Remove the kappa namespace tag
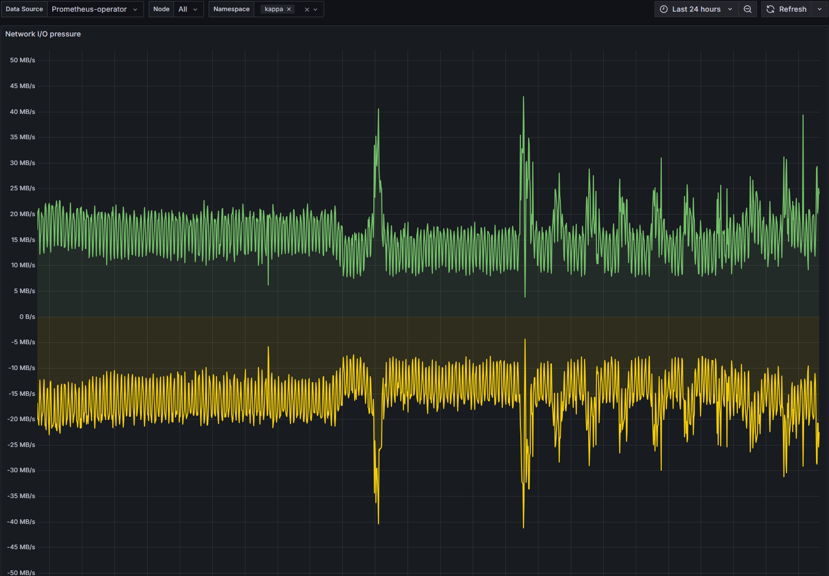The width and height of the screenshot is (829, 576). tap(289, 9)
